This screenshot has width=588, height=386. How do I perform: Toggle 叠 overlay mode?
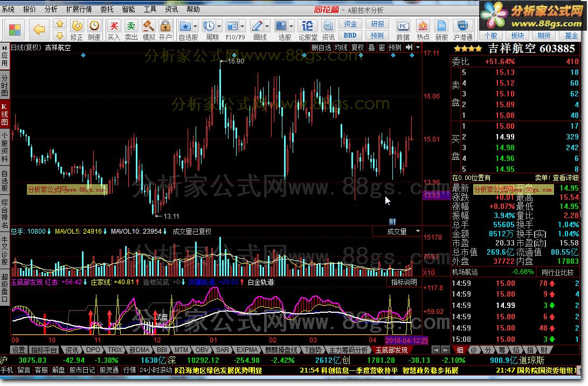[372, 47]
